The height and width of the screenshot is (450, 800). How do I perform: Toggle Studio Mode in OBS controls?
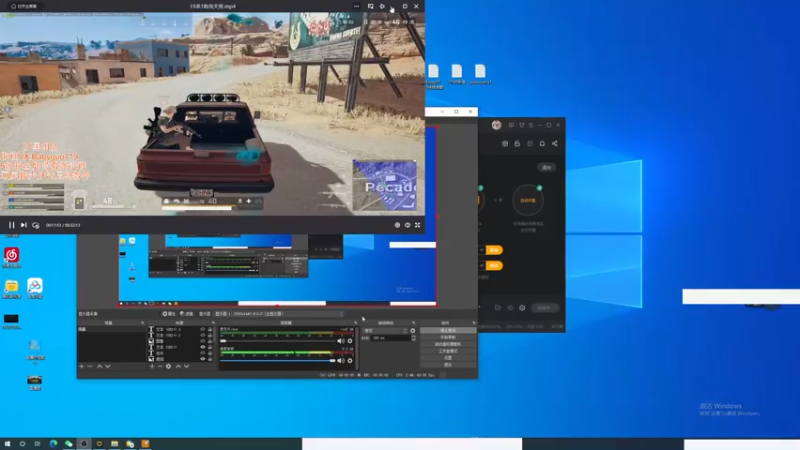pyautogui.click(x=448, y=351)
